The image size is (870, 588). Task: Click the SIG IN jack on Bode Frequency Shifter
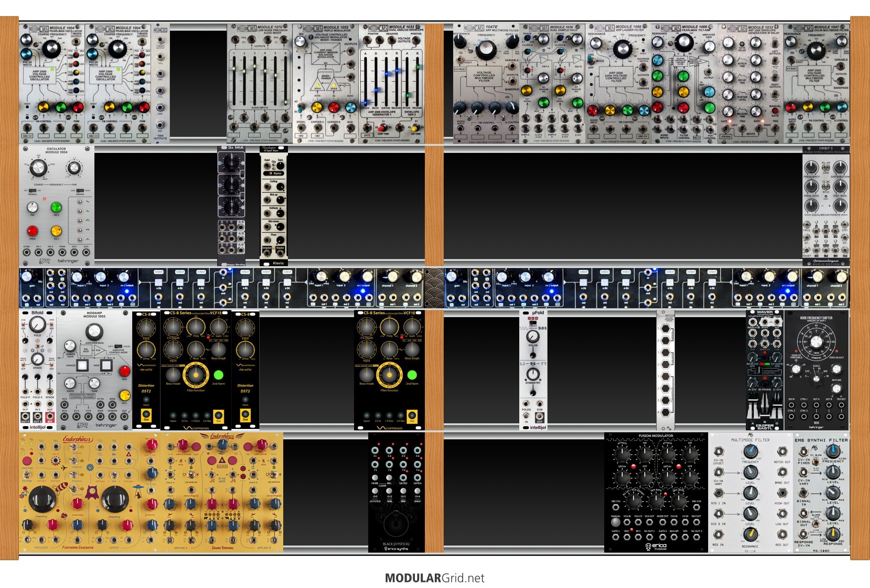click(x=791, y=405)
